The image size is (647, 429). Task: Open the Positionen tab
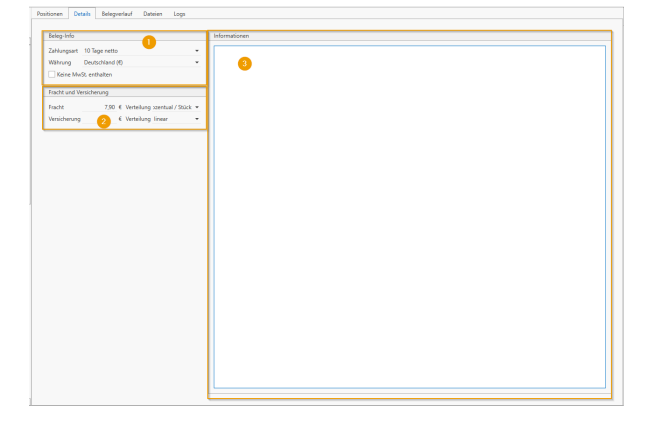(x=50, y=13)
